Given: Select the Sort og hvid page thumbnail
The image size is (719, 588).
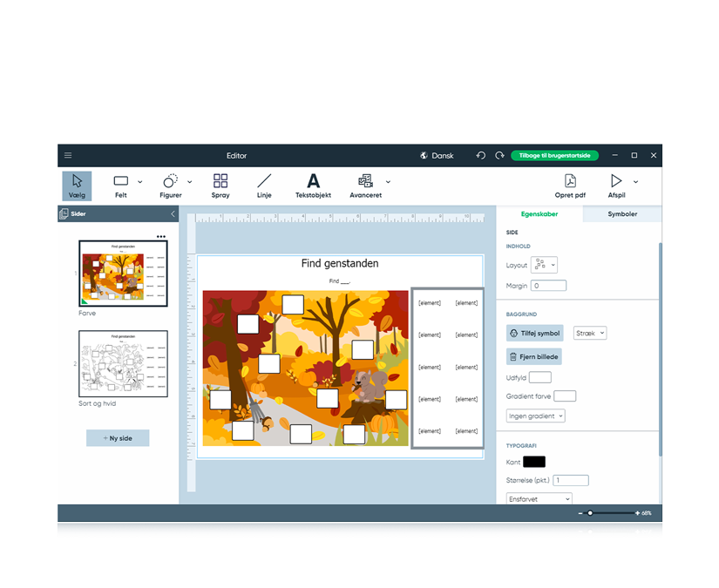Looking at the screenshot, I should [123, 363].
